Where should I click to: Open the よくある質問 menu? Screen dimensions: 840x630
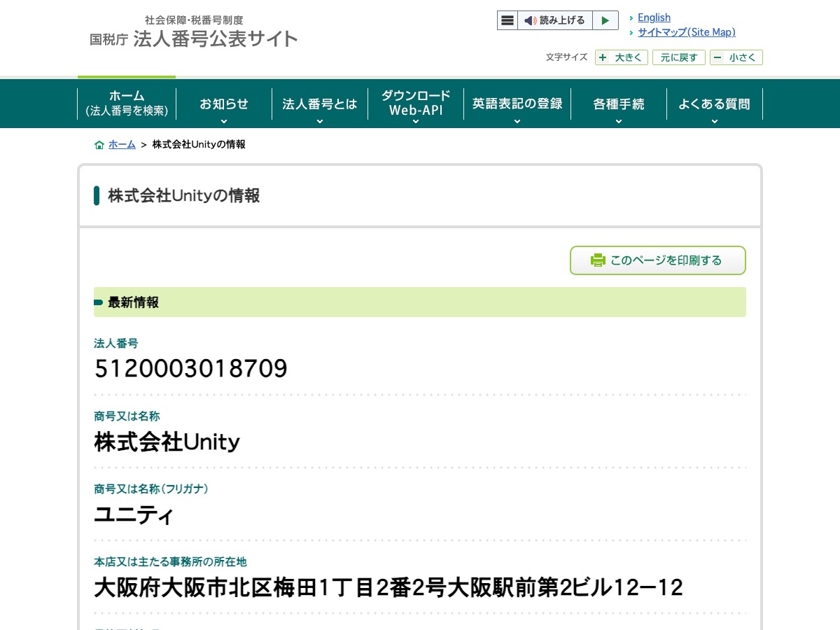(x=714, y=104)
